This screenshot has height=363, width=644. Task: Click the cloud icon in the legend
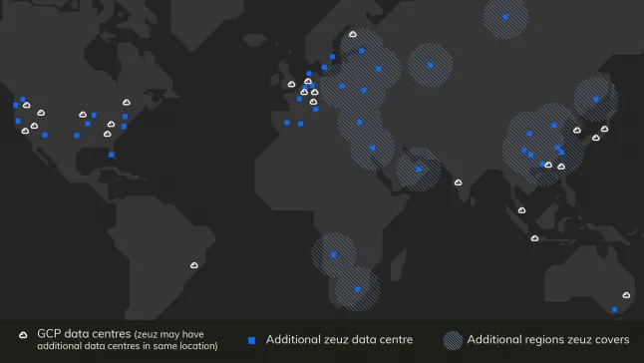pos(23,335)
